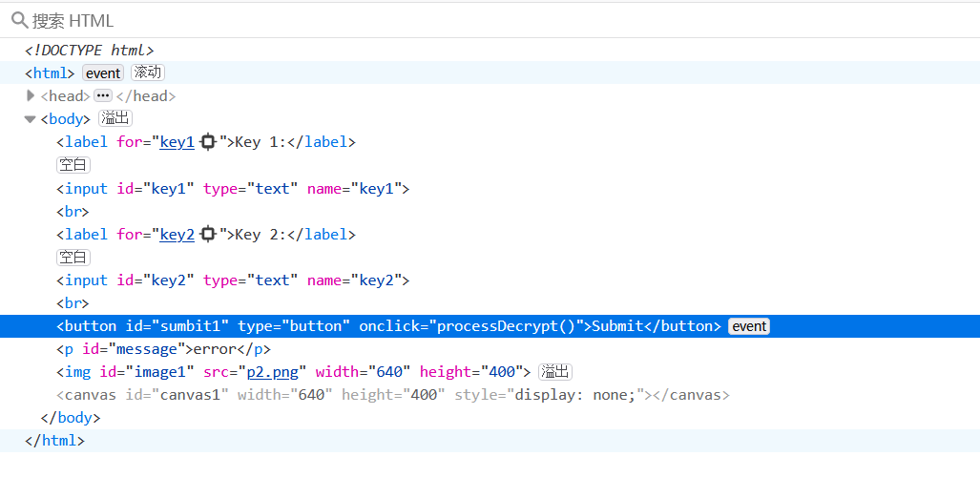Click the "display: none;" style value
This screenshot has width=980, height=498.
click(x=574, y=395)
